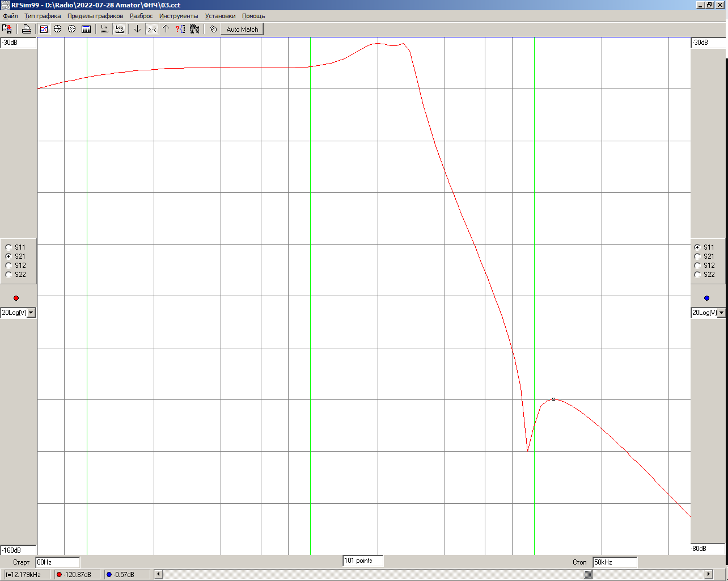Open the right 20Log(V) scale dropdown
Image resolution: width=728 pixels, height=581 pixels.
click(x=721, y=313)
